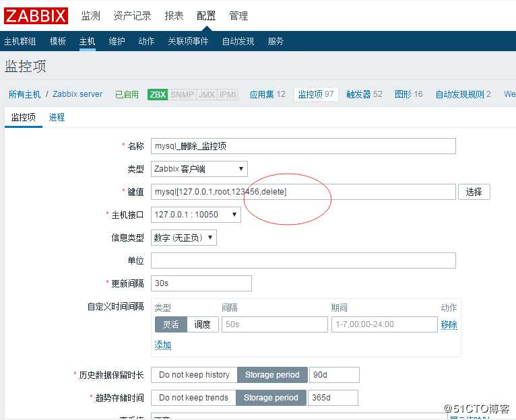Open the 管理 top menu
Screen dimensions: 516x420
tap(238, 15)
